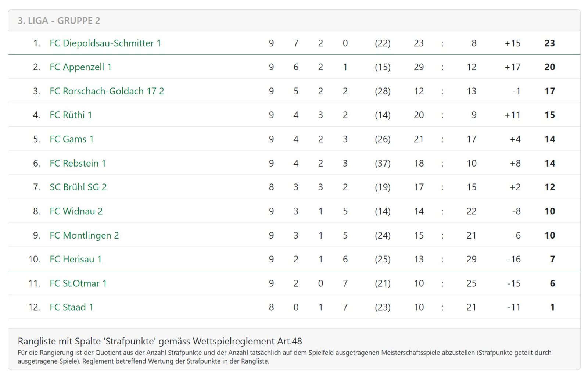Open FC St.Otmar 1 team page
This screenshot has width=588, height=379.
tap(78, 283)
